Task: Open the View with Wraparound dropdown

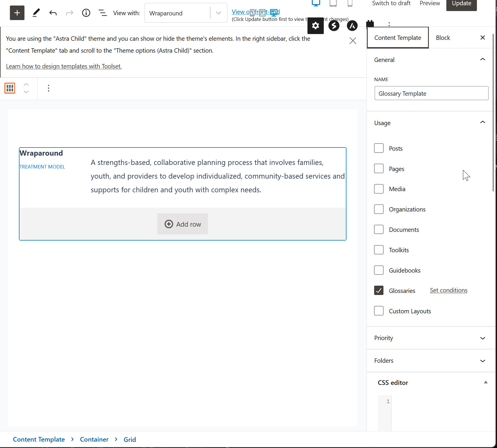Action: pos(186,13)
